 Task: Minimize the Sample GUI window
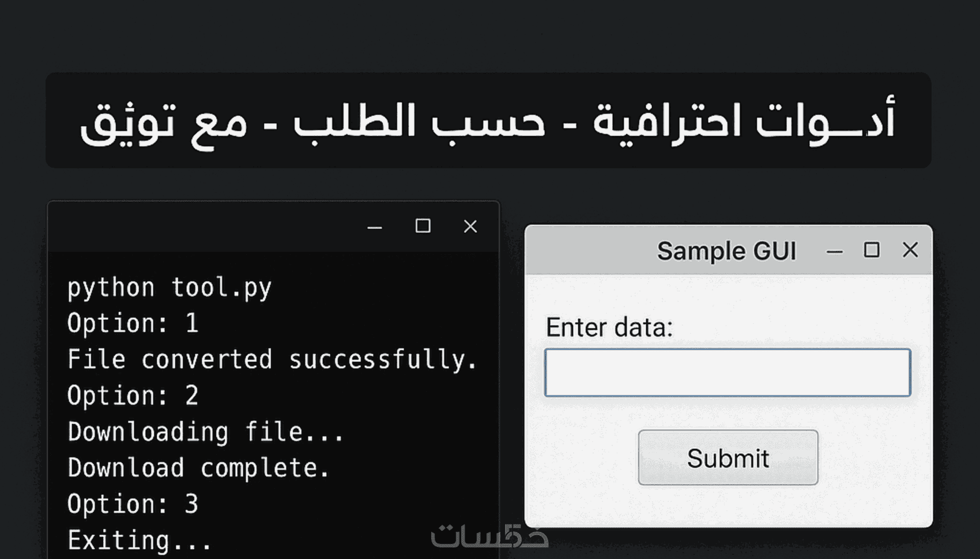pos(834,251)
